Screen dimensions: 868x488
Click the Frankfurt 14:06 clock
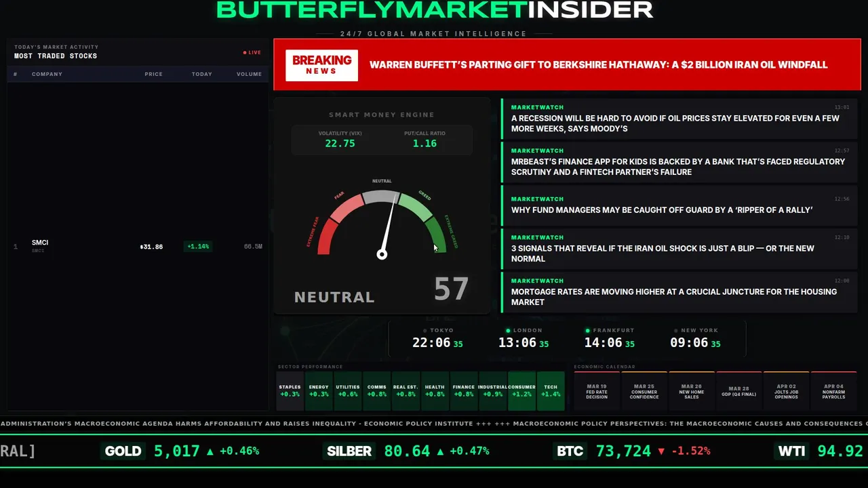click(x=609, y=343)
